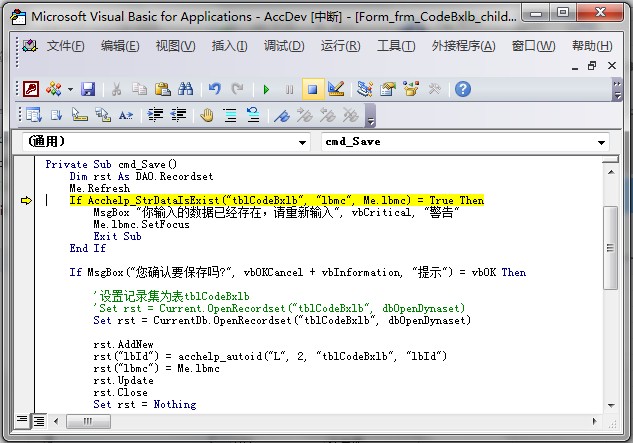Viewport: 633px width, 443px height.
Task: Open the 外接程序(A) menu
Action: pyautogui.click(x=463, y=46)
